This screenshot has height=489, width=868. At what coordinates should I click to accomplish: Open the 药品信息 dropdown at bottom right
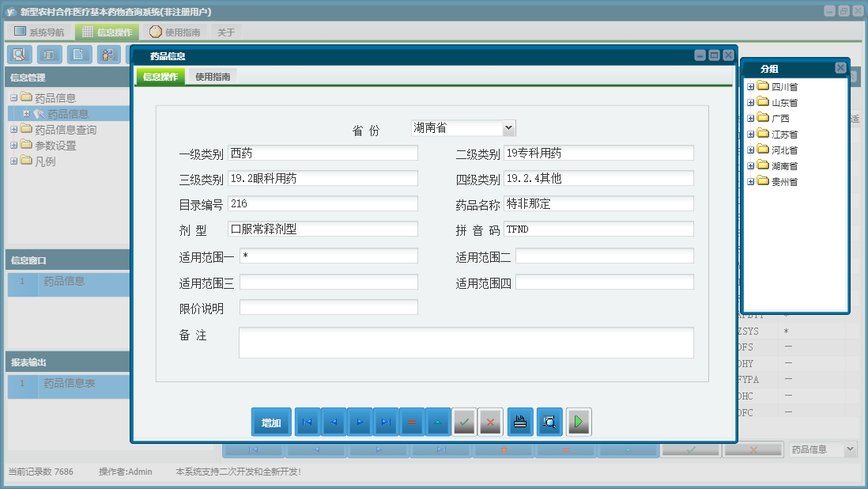coord(851,449)
